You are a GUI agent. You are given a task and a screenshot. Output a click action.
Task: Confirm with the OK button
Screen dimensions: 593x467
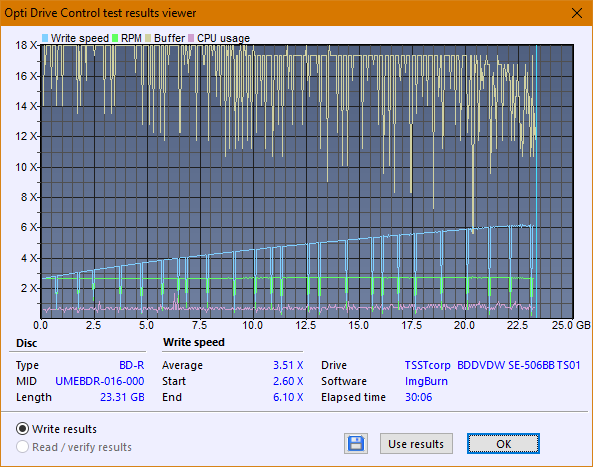click(503, 444)
